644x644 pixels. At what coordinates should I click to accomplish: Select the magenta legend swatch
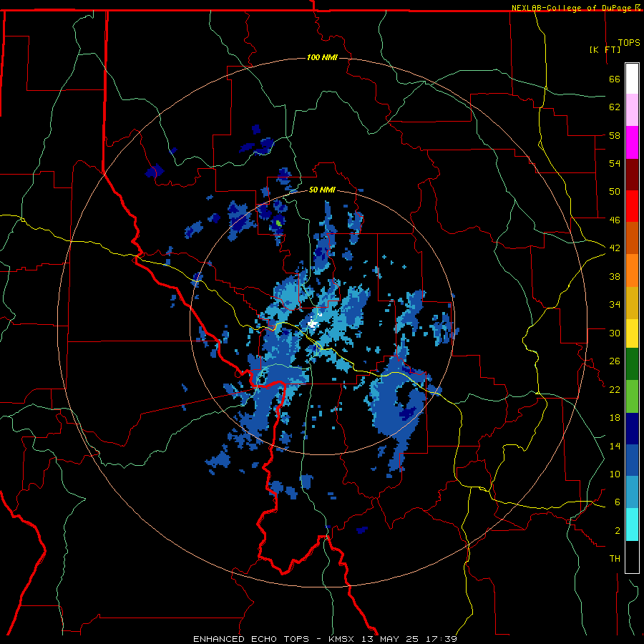632,142
